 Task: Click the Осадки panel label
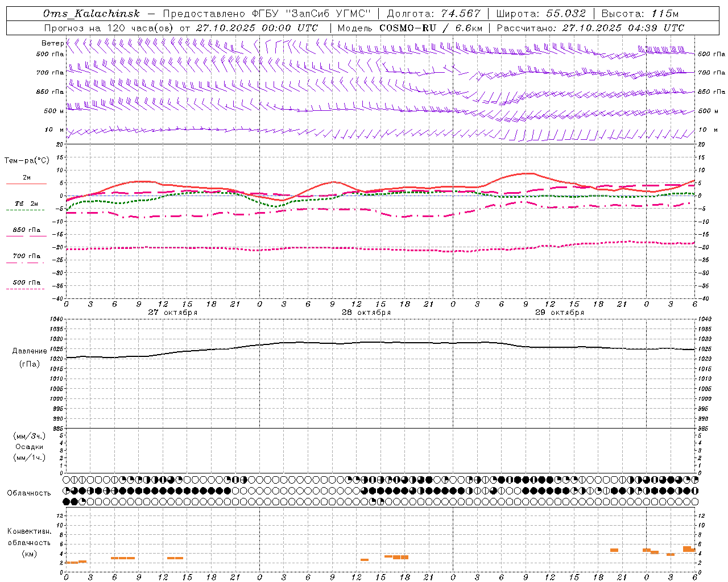[30, 447]
